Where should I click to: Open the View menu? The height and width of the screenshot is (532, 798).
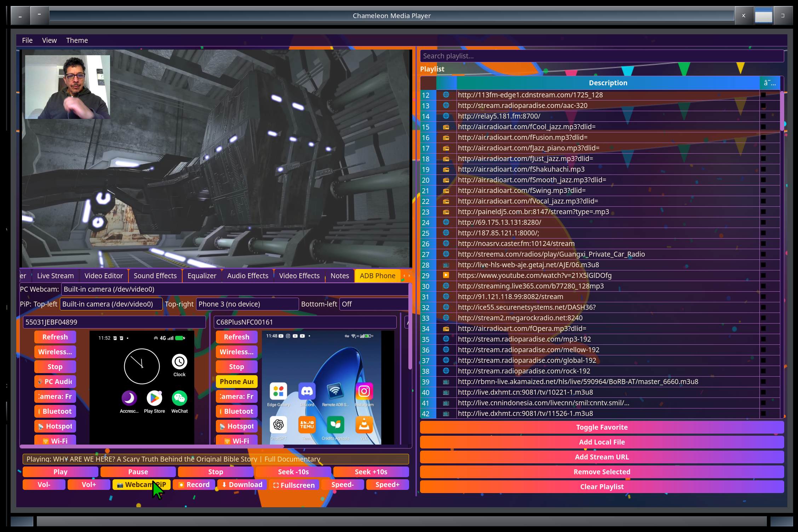(49, 40)
